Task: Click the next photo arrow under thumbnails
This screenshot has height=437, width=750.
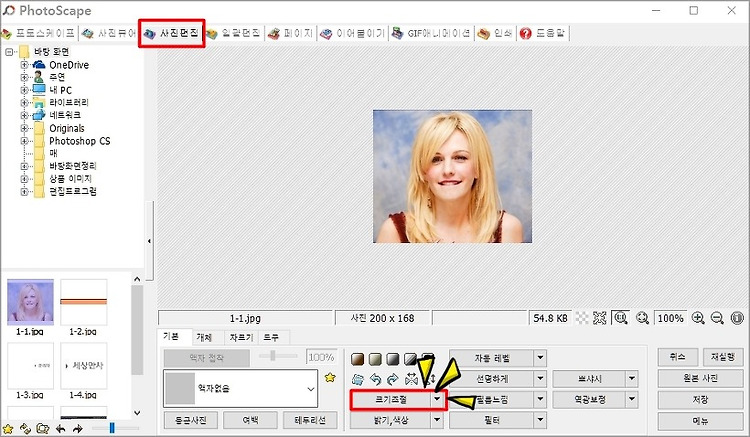Action: [x=77, y=429]
